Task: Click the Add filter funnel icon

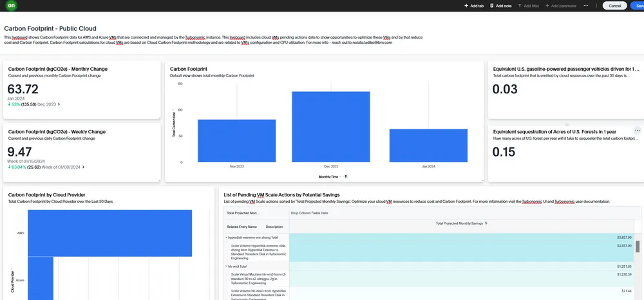Action: tap(518, 6)
